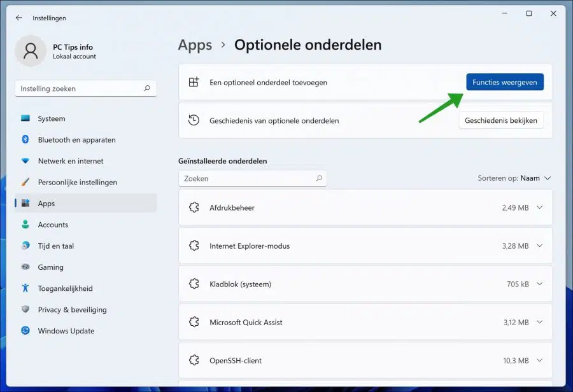Click the Functies weergeven button
Screen dimensions: 573x392
coord(505,82)
